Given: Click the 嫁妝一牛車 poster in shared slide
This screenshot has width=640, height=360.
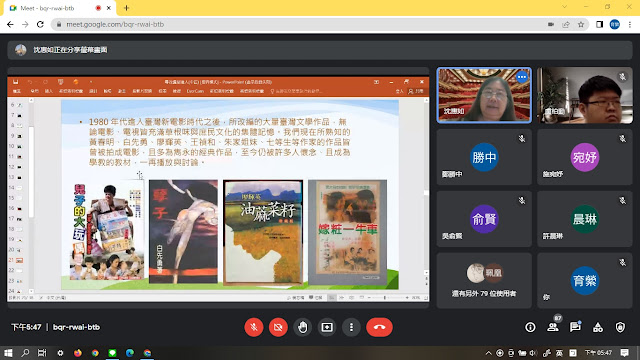Looking at the screenshot, I should [347, 232].
